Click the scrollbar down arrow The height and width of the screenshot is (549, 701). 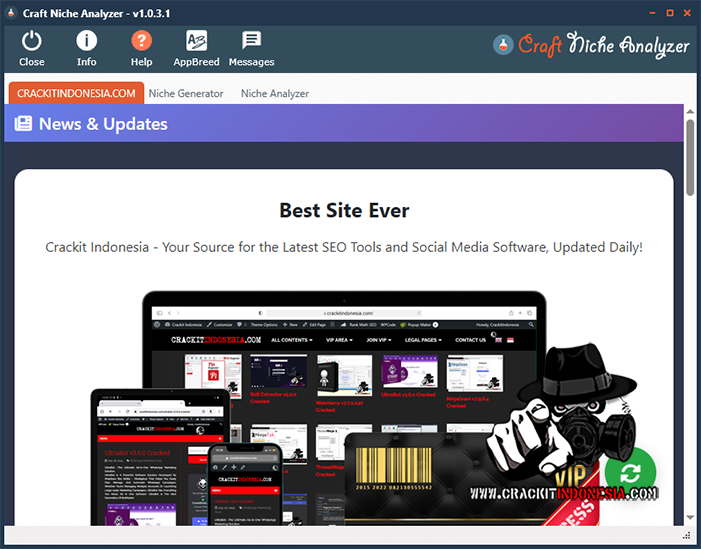tap(690, 518)
